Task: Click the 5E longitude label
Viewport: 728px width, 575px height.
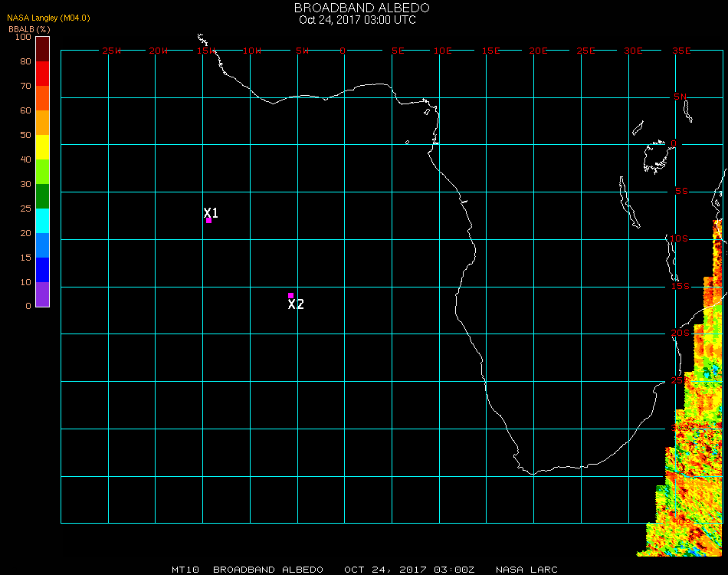Action: [398, 51]
